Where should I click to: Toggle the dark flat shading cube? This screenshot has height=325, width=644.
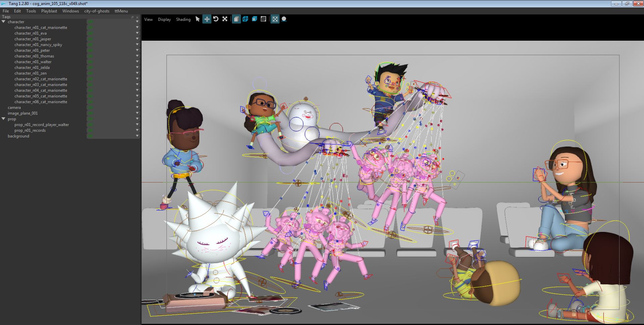tap(263, 19)
